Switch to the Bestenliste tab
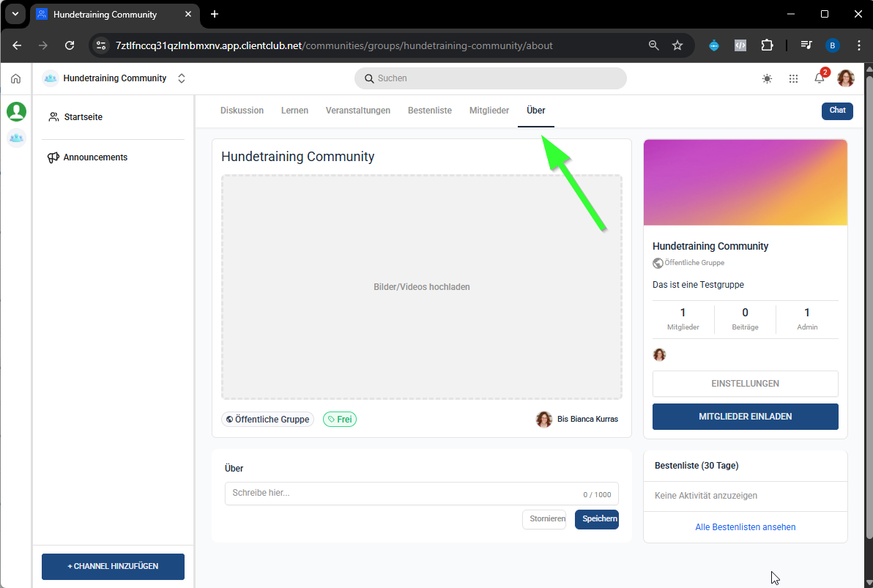This screenshot has height=588, width=873. click(430, 111)
